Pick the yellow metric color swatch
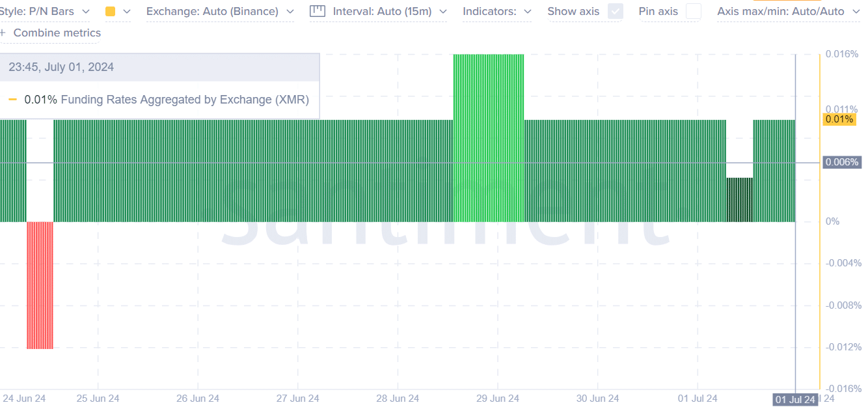Image resolution: width=868 pixels, height=407 pixels. pos(110,12)
